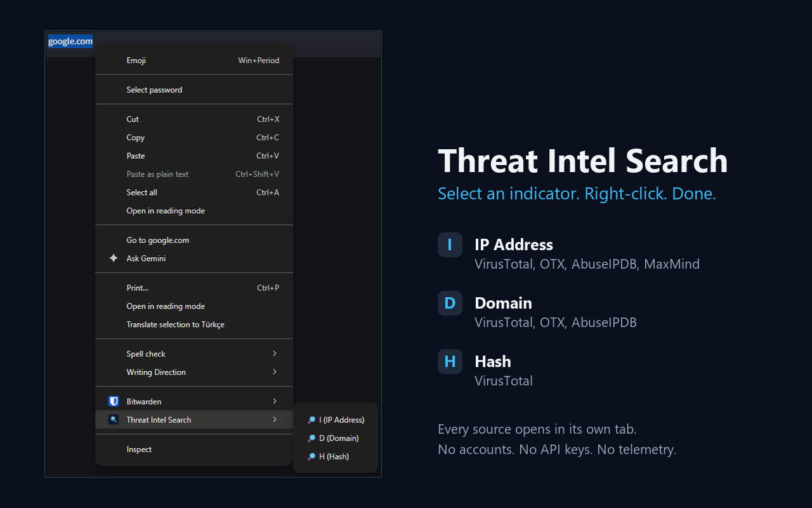Click the Ask Gemini sparkle icon
Screen dimensions: 812x508
(x=114, y=258)
